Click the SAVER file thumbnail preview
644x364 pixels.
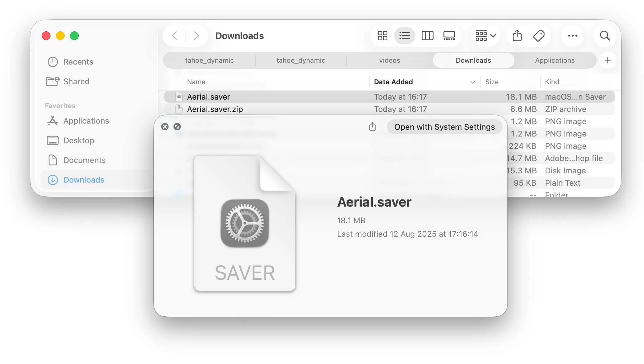pos(245,223)
